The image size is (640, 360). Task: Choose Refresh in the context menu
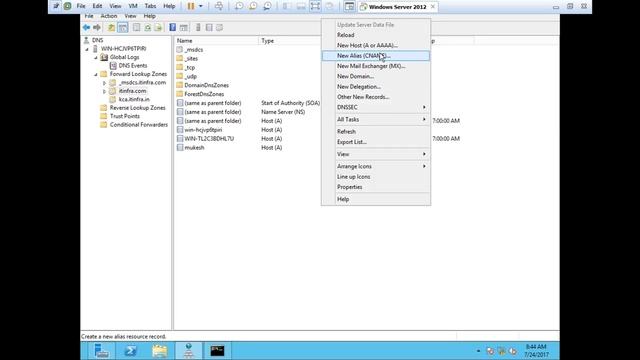pyautogui.click(x=376, y=131)
